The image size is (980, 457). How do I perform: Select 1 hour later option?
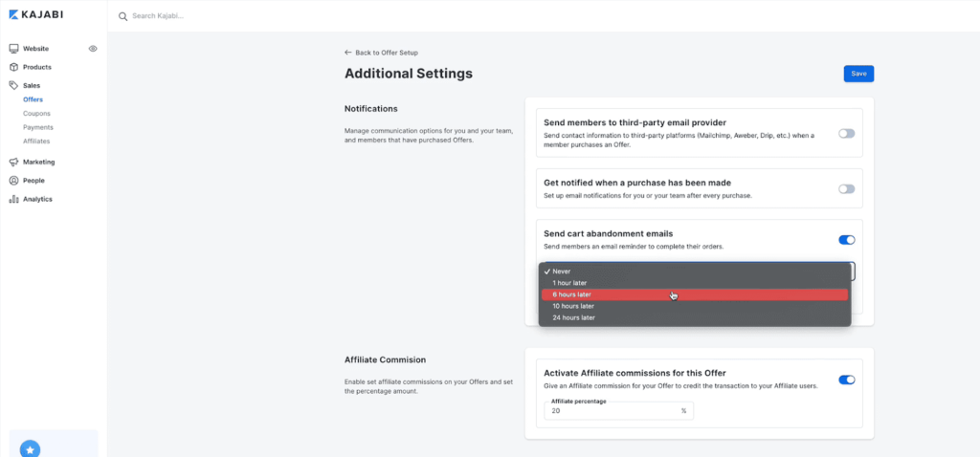click(x=695, y=283)
